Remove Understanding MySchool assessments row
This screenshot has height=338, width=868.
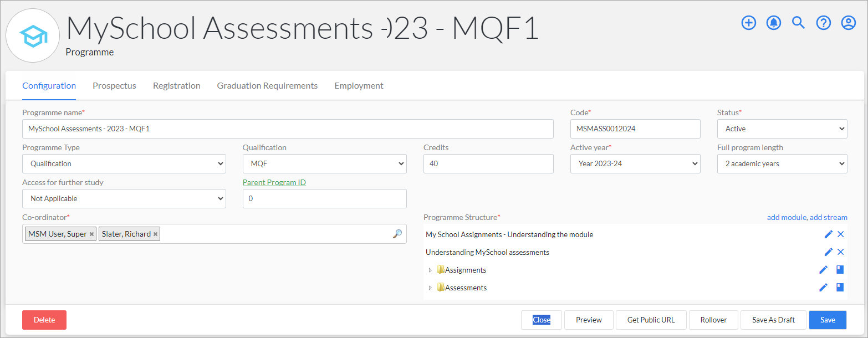(840, 252)
